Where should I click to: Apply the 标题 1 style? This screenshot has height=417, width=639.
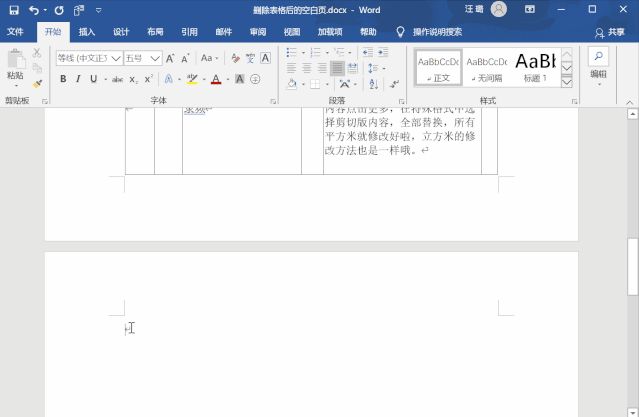pyautogui.click(x=536, y=66)
